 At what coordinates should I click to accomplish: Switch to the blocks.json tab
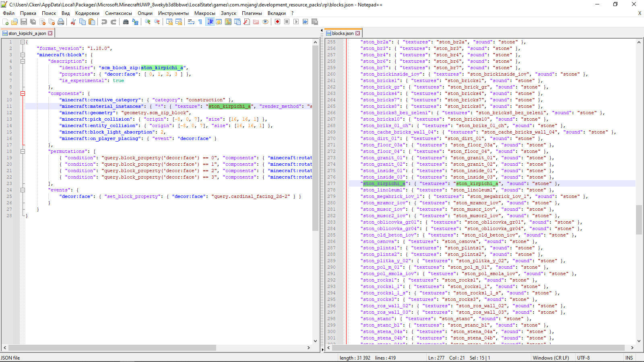342,33
